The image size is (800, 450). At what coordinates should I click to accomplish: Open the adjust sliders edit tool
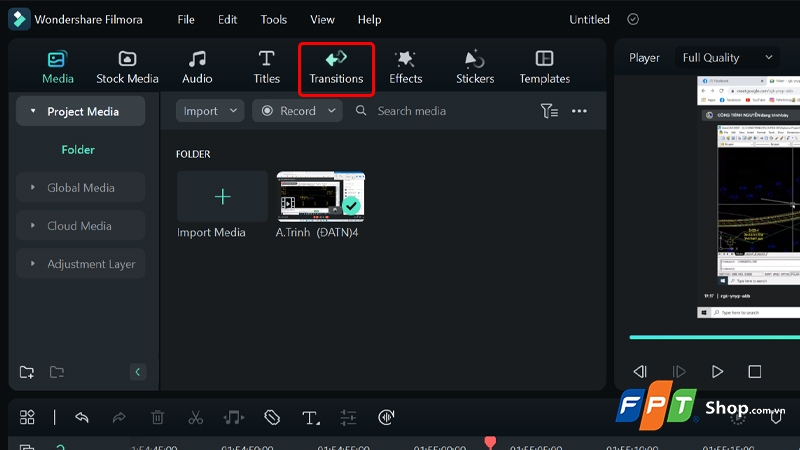348,417
